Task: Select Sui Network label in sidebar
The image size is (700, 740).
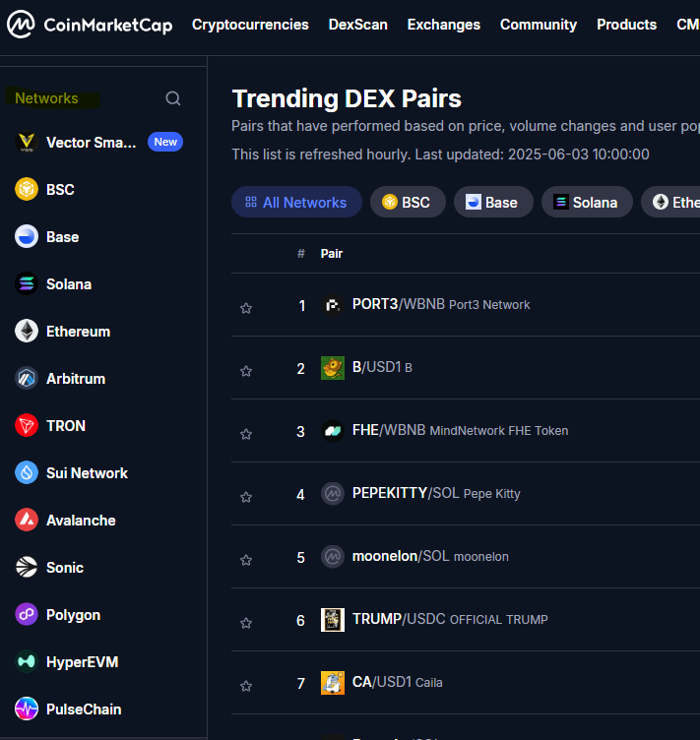Action: click(87, 473)
